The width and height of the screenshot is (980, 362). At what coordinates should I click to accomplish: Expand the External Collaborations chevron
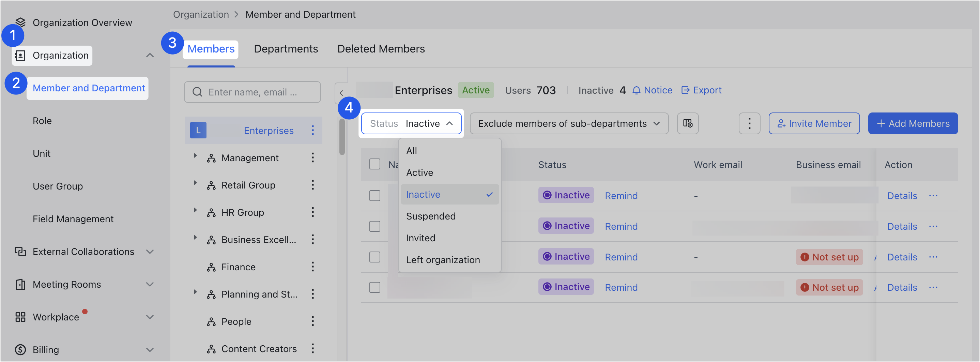pyautogui.click(x=150, y=252)
